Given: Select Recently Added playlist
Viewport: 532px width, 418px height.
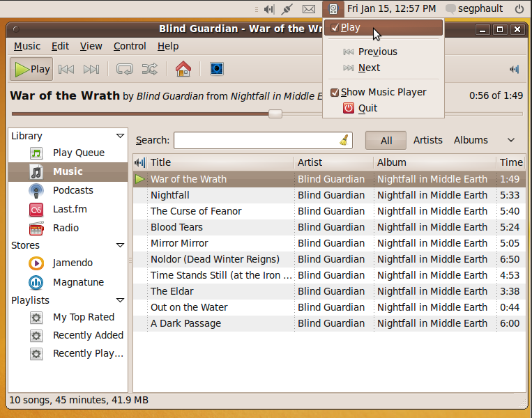Looking at the screenshot, I should tap(68, 335).
